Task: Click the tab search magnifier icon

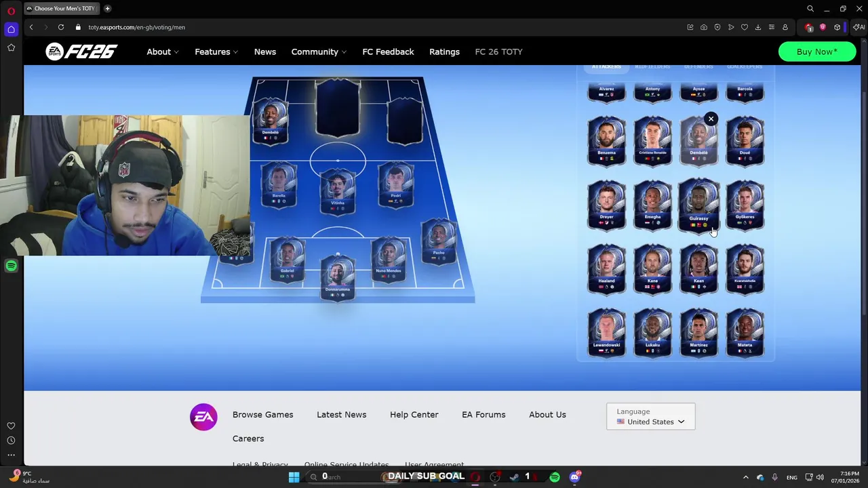Action: [810, 9]
